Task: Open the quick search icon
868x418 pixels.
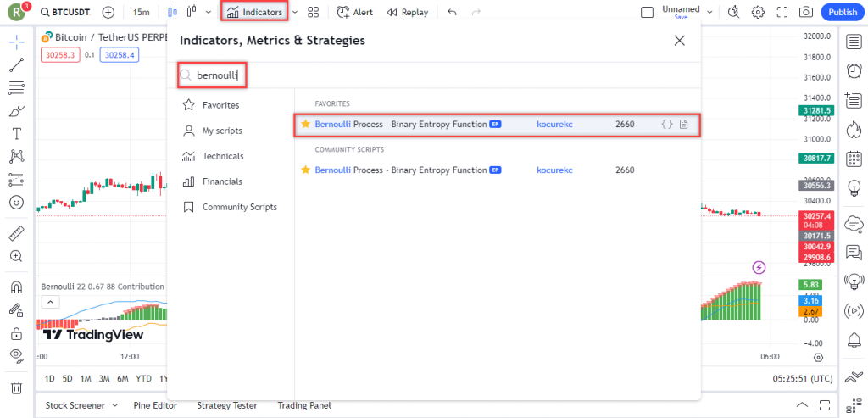Action: click(x=733, y=12)
